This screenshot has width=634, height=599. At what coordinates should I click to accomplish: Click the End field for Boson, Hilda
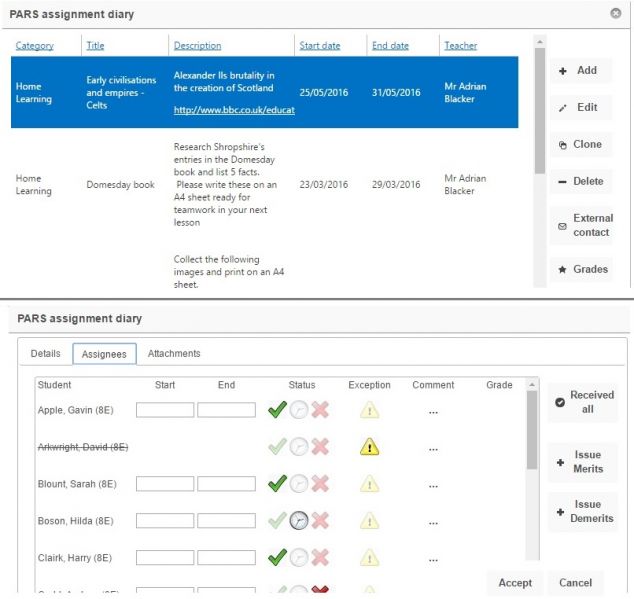(x=226, y=521)
